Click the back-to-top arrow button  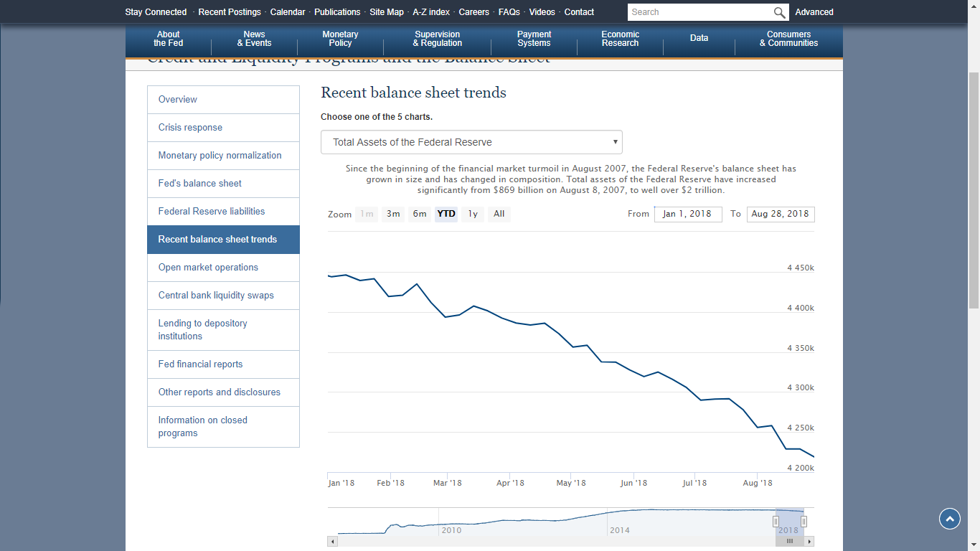(x=949, y=519)
